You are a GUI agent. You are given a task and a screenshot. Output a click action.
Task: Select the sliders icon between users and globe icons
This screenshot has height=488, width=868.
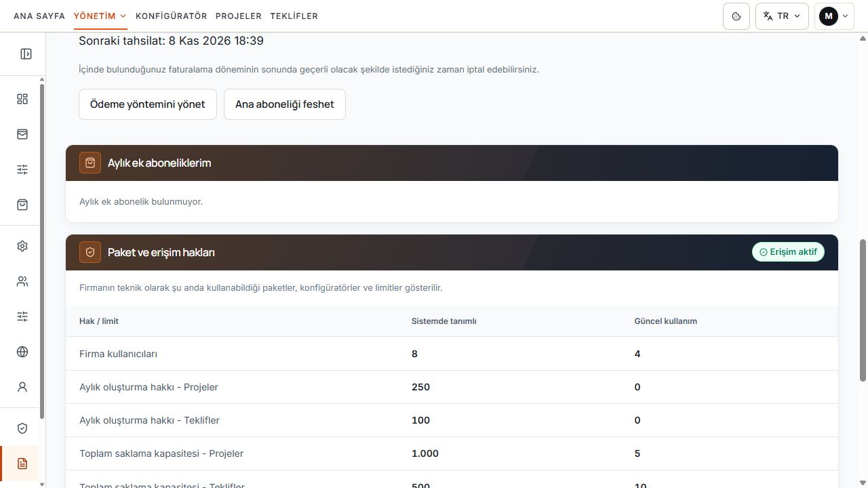22,317
